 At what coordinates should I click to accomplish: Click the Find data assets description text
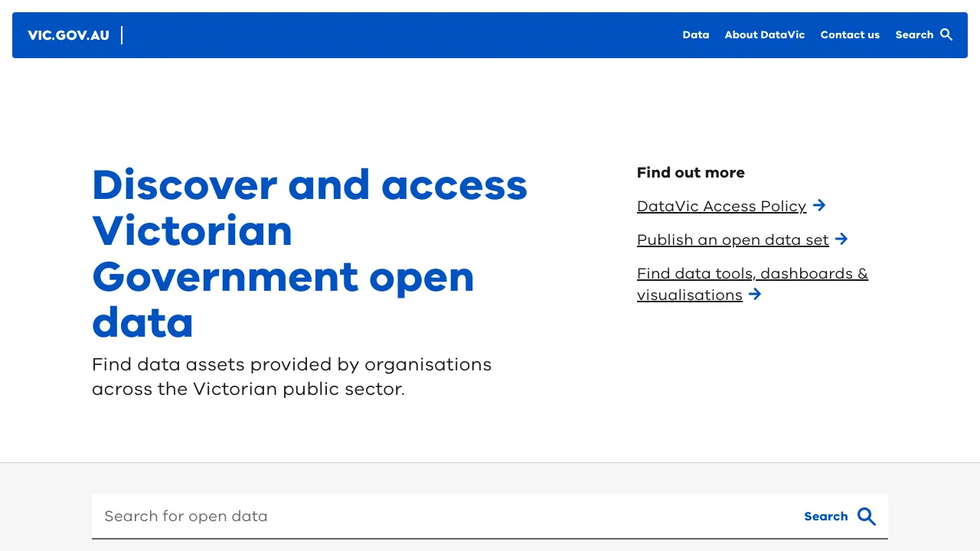click(x=292, y=377)
